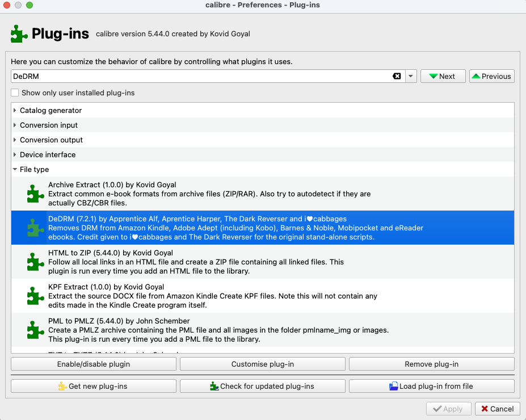Click the DeDRM plugin puzzle icon
The height and width of the screenshot is (420, 526).
click(x=36, y=228)
